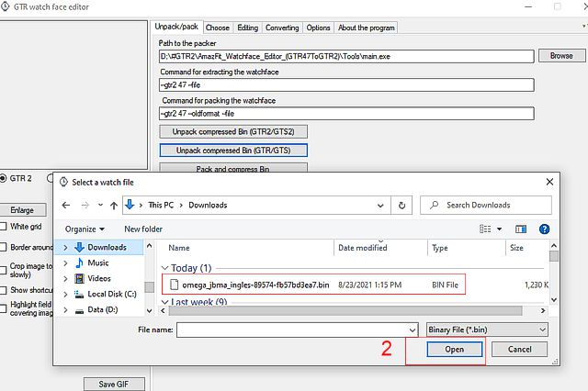Click Unpack compressed Bin (GTR2/GTS2)
The width and height of the screenshot is (588, 391).
233,132
